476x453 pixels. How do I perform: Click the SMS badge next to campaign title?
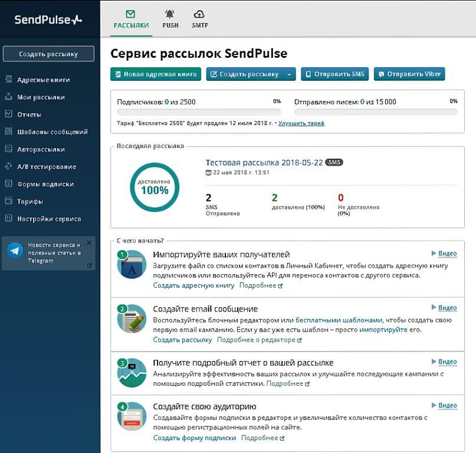[x=334, y=162]
